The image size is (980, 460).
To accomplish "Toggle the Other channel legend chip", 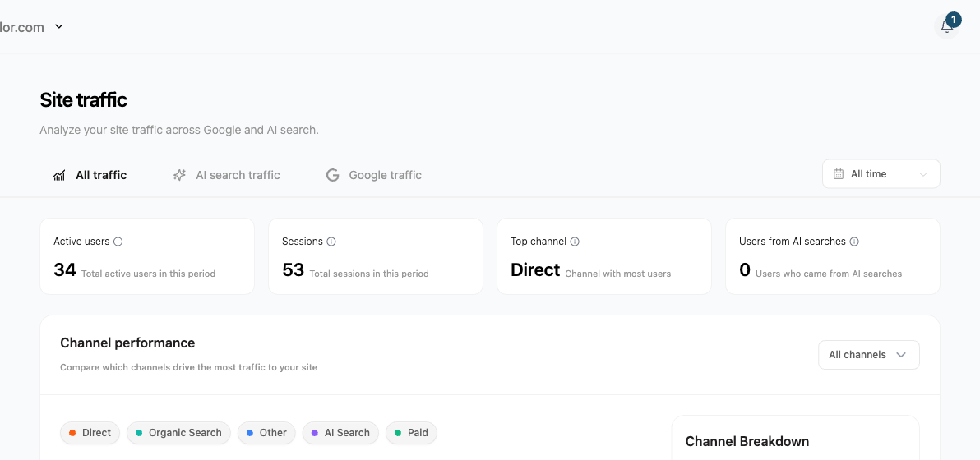I will tap(266, 433).
